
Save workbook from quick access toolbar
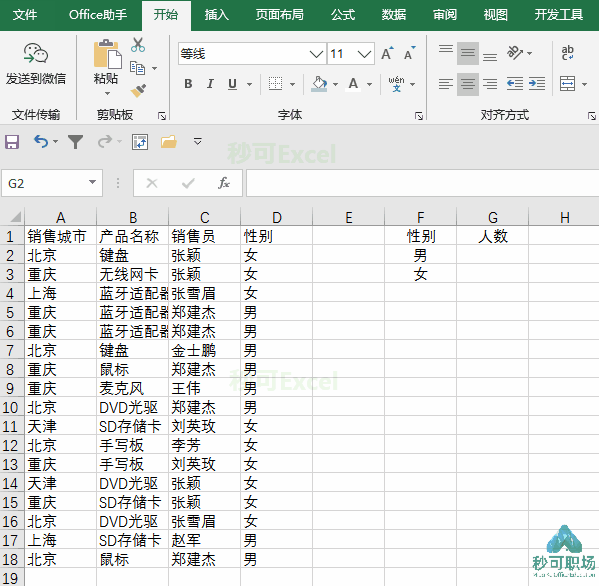pos(12,142)
